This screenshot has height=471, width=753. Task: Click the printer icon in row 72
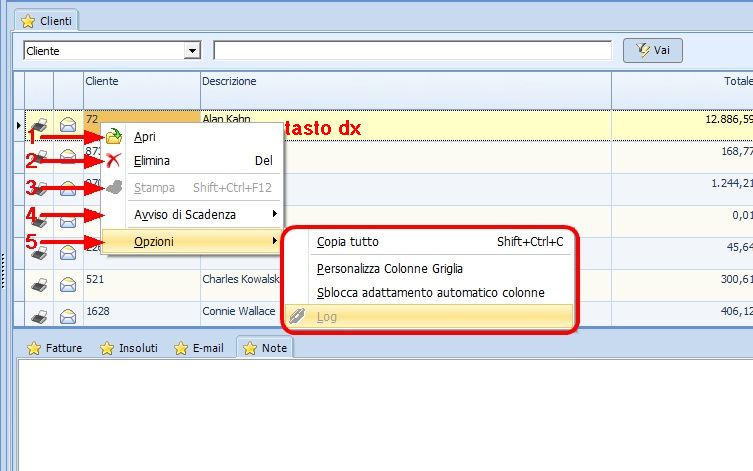click(39, 125)
